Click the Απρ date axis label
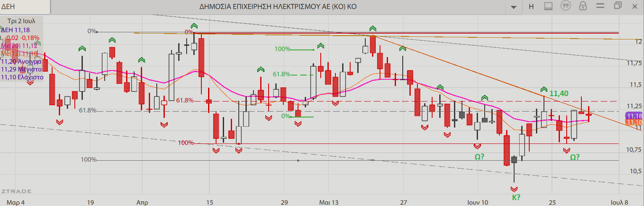644x206 pixels. [142, 202]
